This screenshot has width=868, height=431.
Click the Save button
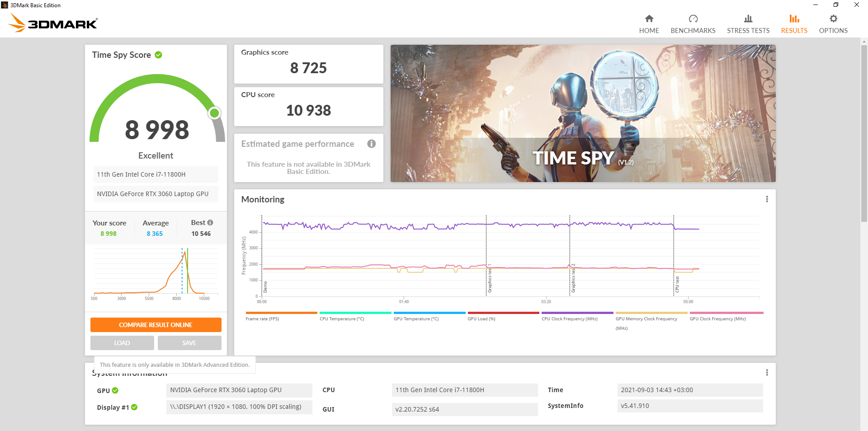tap(189, 343)
